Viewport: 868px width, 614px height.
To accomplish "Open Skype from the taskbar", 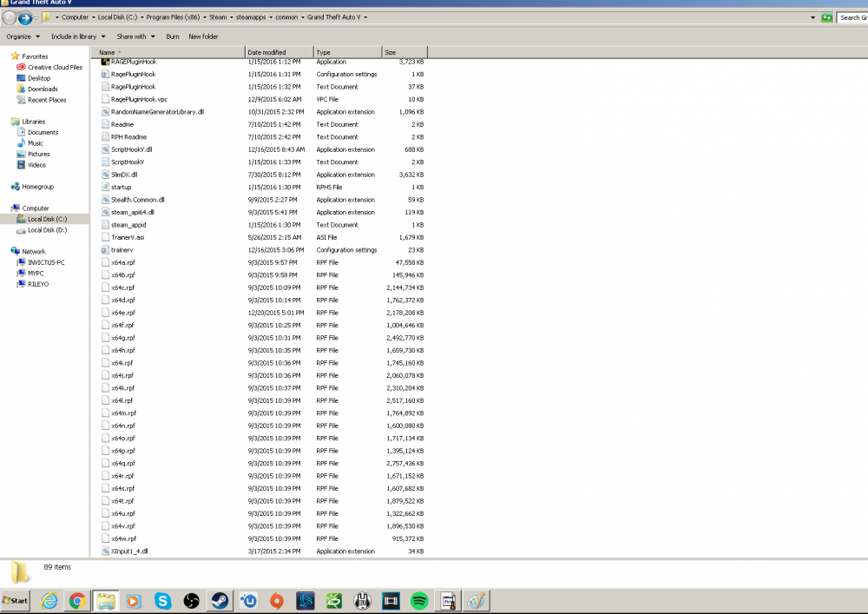I will pyautogui.click(x=163, y=601).
